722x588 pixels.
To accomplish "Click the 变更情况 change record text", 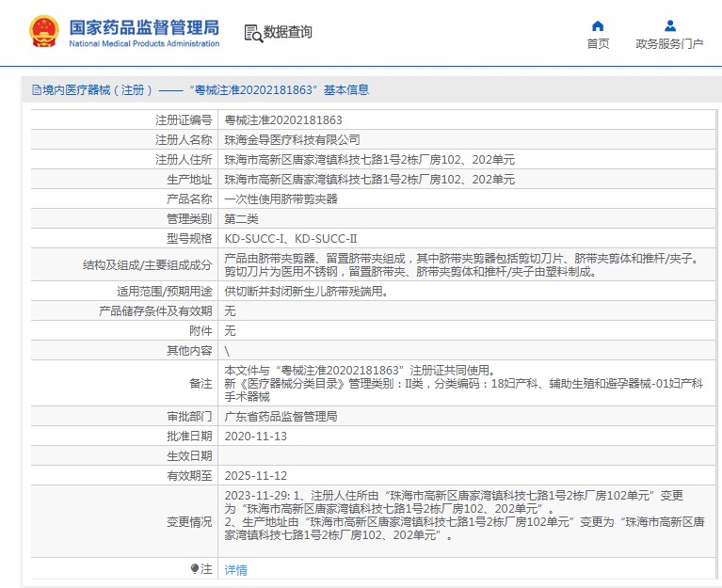I will [x=464, y=516].
